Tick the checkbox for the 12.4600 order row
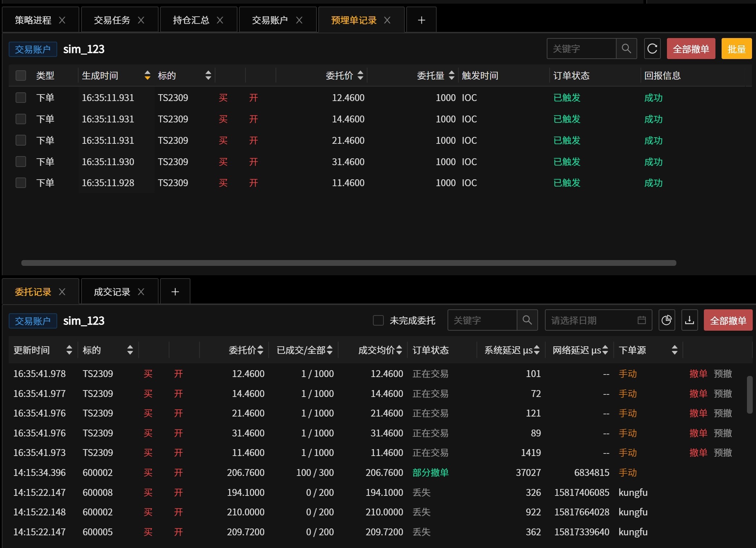Viewport: 756px width, 548px height. point(21,97)
